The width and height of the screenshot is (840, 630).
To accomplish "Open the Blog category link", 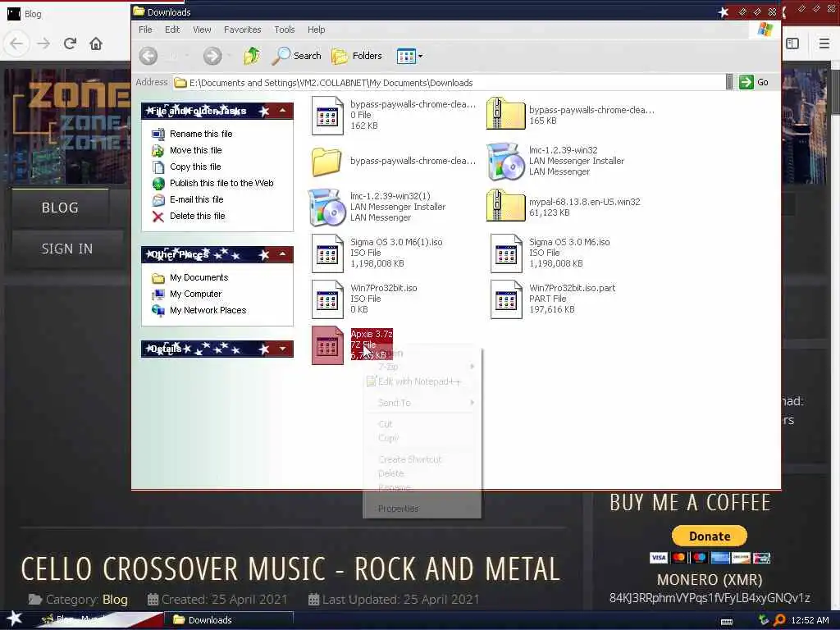I will click(115, 600).
